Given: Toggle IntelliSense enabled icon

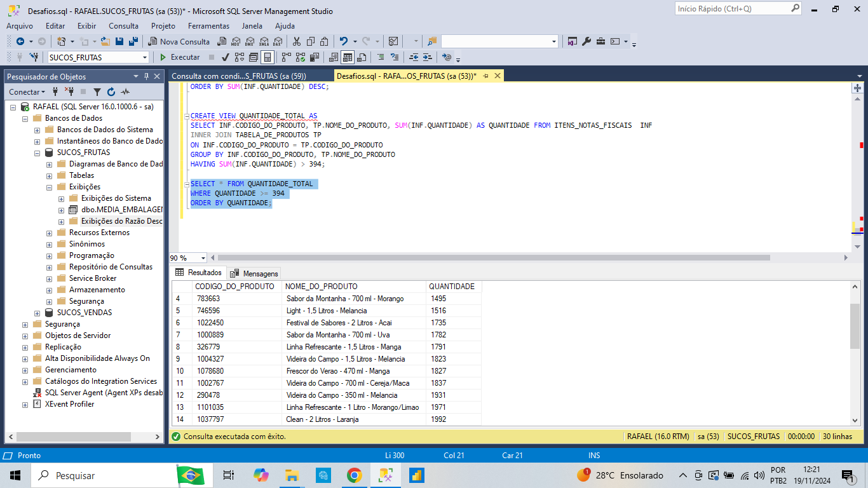Looking at the screenshot, I should click(x=268, y=57).
